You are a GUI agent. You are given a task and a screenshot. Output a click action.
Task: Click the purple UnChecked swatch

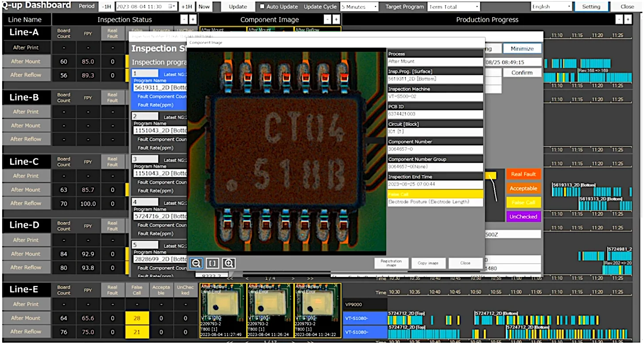pyautogui.click(x=523, y=217)
